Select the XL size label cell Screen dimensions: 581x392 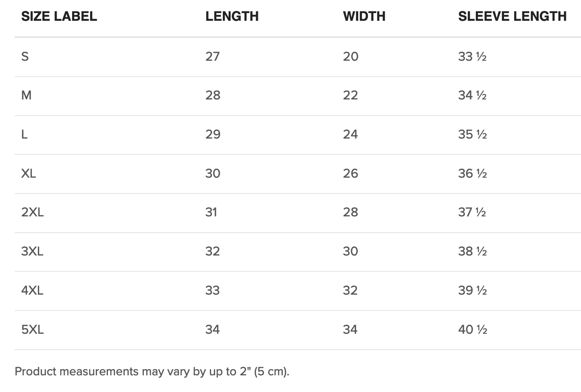pyautogui.click(x=29, y=174)
